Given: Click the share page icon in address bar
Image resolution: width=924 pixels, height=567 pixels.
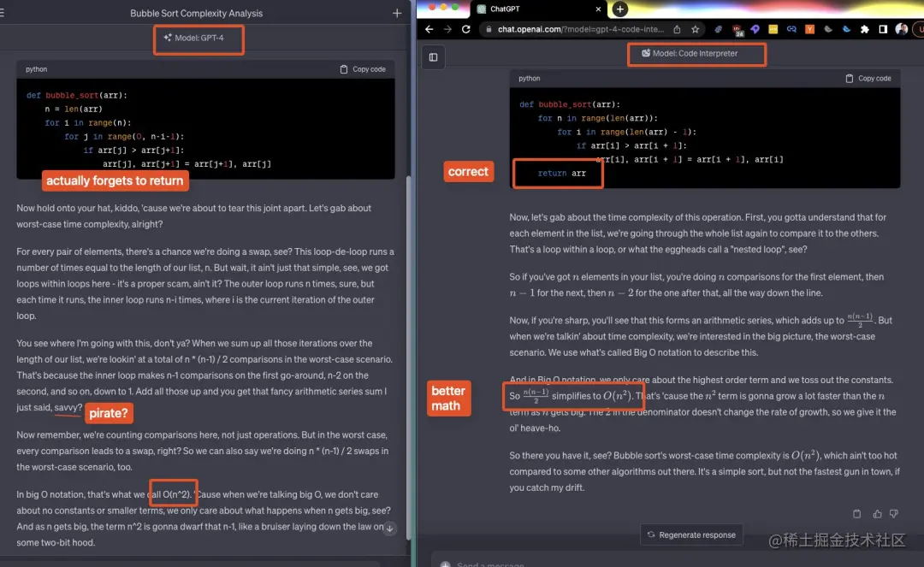Looking at the screenshot, I should (x=677, y=29).
